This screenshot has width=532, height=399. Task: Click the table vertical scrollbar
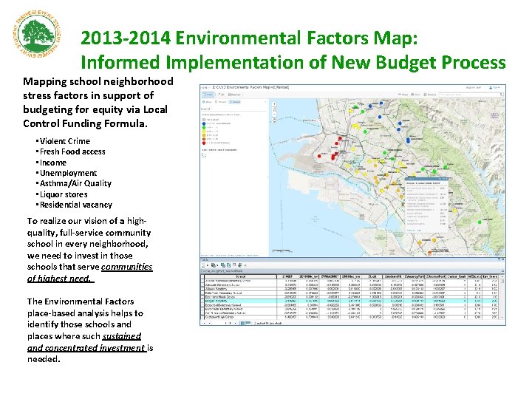(502, 297)
